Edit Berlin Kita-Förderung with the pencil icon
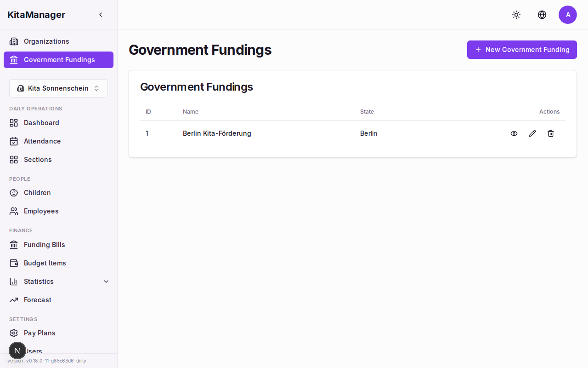This screenshot has width=588, height=368. pos(532,133)
